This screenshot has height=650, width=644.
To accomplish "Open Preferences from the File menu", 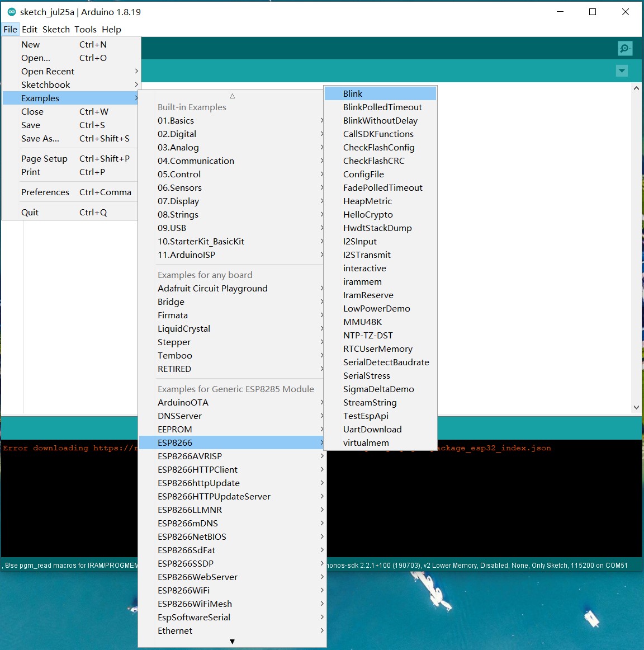I will tap(70, 192).
